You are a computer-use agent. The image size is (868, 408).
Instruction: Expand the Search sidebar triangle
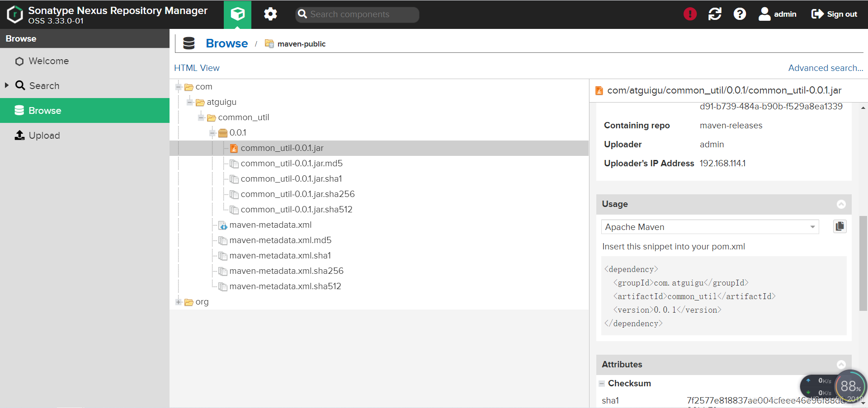point(7,85)
